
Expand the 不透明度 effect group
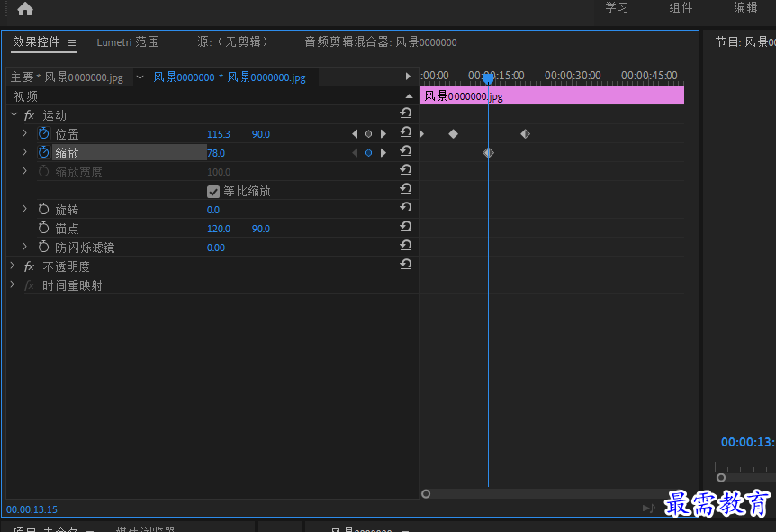(x=13, y=266)
